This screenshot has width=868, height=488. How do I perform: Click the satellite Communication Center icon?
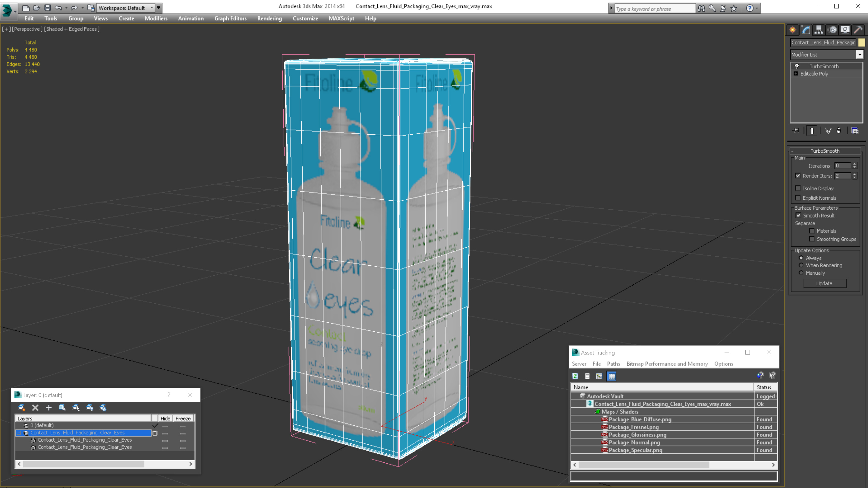tap(723, 8)
